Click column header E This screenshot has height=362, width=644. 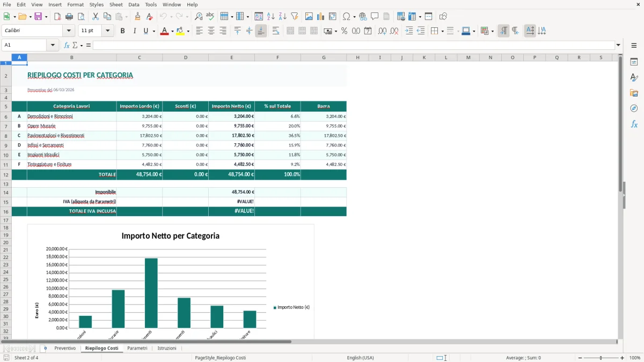tap(232, 57)
